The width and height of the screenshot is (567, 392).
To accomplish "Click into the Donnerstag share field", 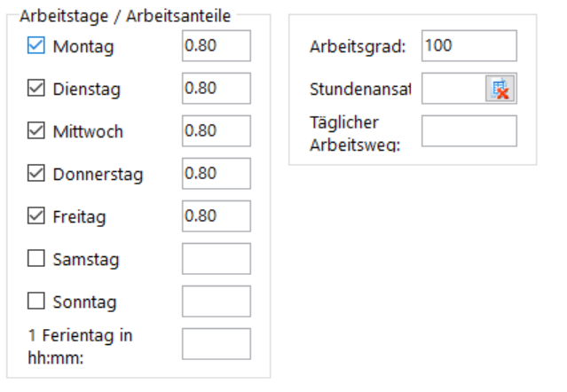I will (216, 174).
